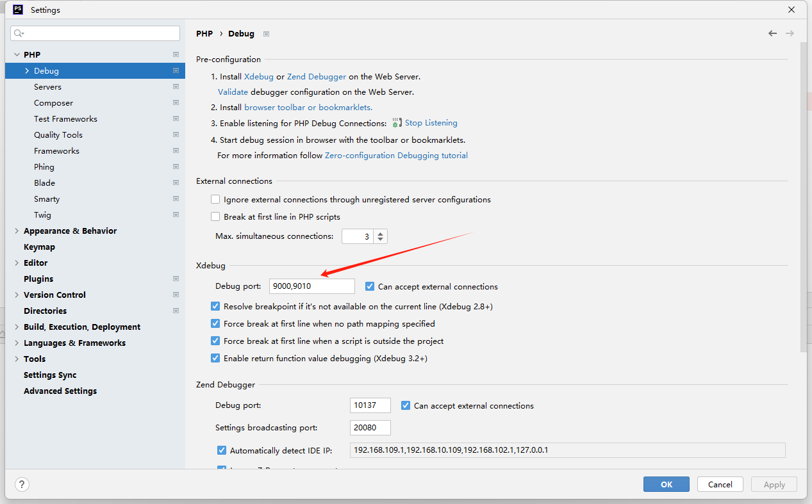This screenshot has width=812, height=504.
Task: Click the search magnifier icon in settings
Action: pos(19,33)
